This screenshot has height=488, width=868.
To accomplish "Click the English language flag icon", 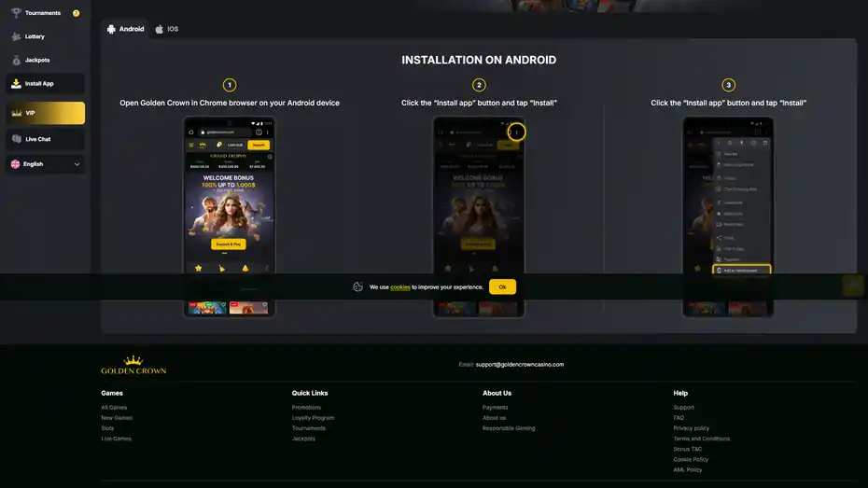I will (x=16, y=164).
